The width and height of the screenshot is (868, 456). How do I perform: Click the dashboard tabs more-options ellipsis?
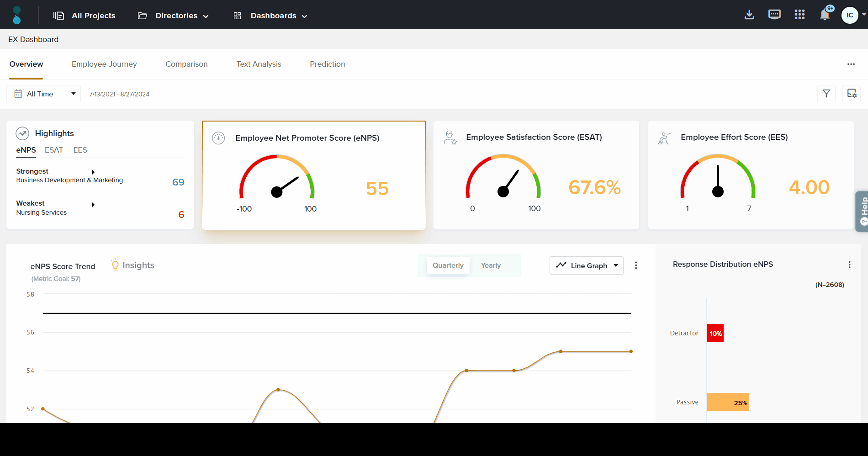tap(851, 64)
